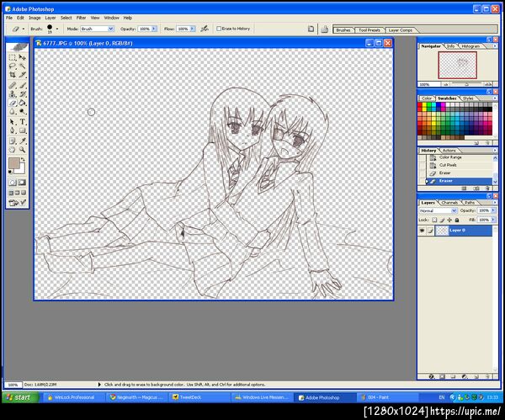Viewport: 505px width, 420px height.
Task: Open the Layer Comps well tab
Action: point(400,30)
